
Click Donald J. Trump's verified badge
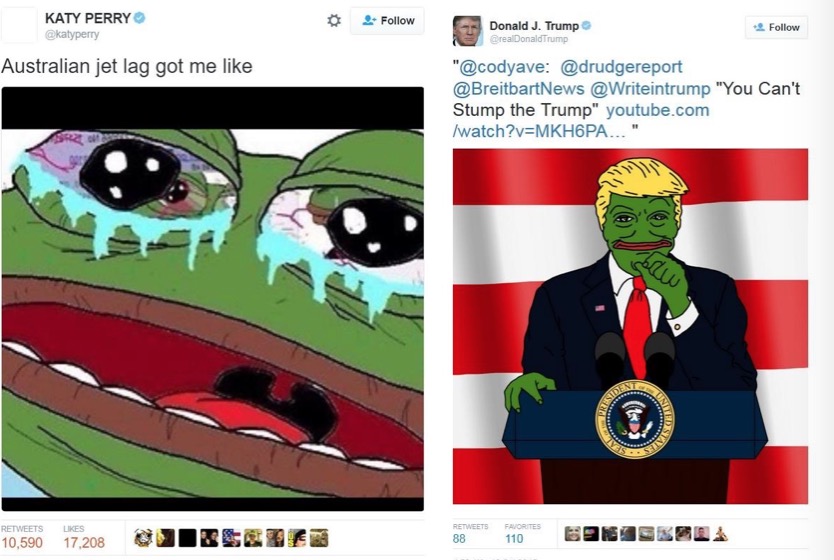pos(586,26)
